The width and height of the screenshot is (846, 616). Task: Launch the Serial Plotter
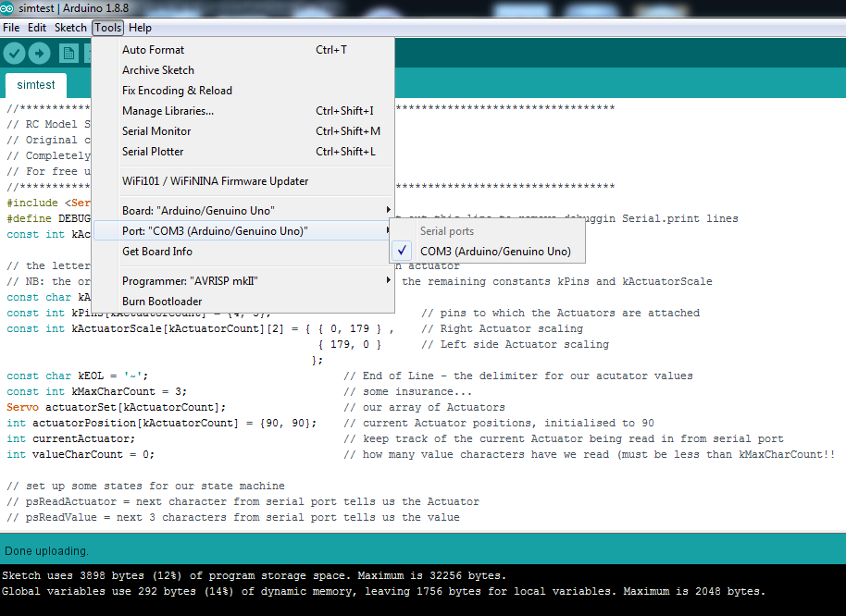pyautogui.click(x=153, y=152)
